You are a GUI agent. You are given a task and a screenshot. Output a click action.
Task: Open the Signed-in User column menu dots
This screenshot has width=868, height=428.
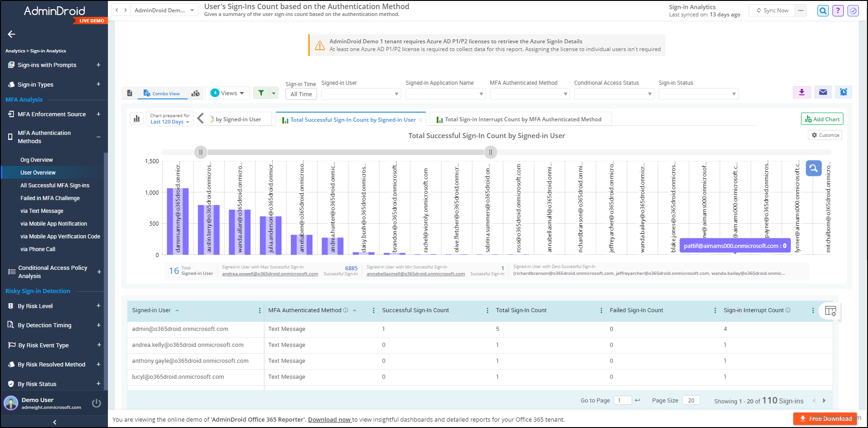260,310
